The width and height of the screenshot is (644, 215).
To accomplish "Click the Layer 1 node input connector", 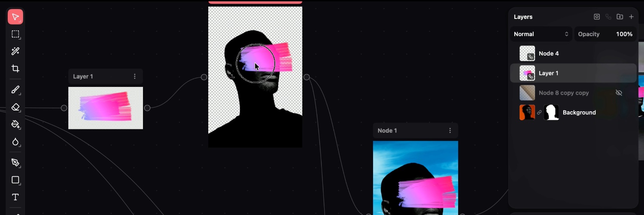I will coord(64,108).
